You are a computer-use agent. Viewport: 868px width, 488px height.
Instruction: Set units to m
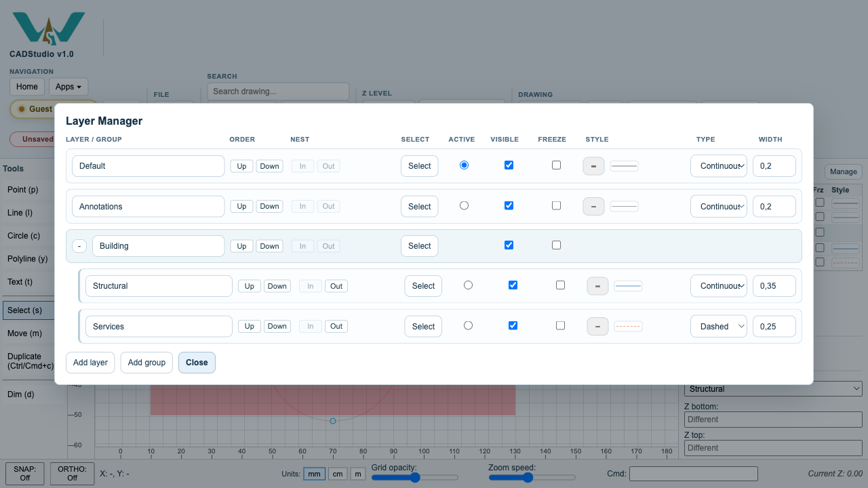point(357,474)
